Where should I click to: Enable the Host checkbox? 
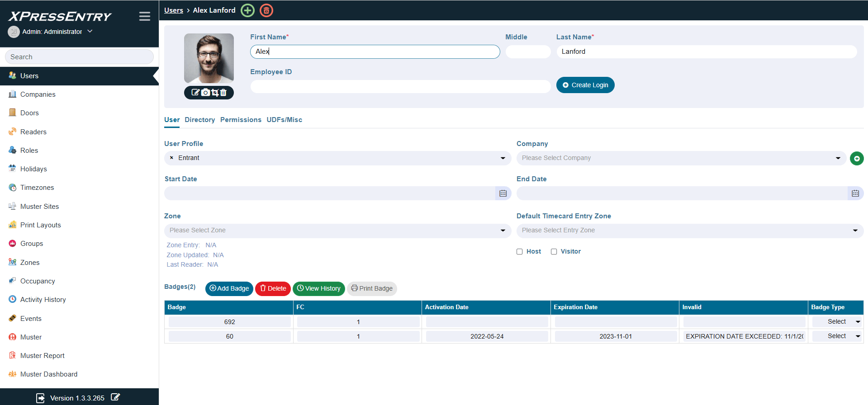[520, 252]
